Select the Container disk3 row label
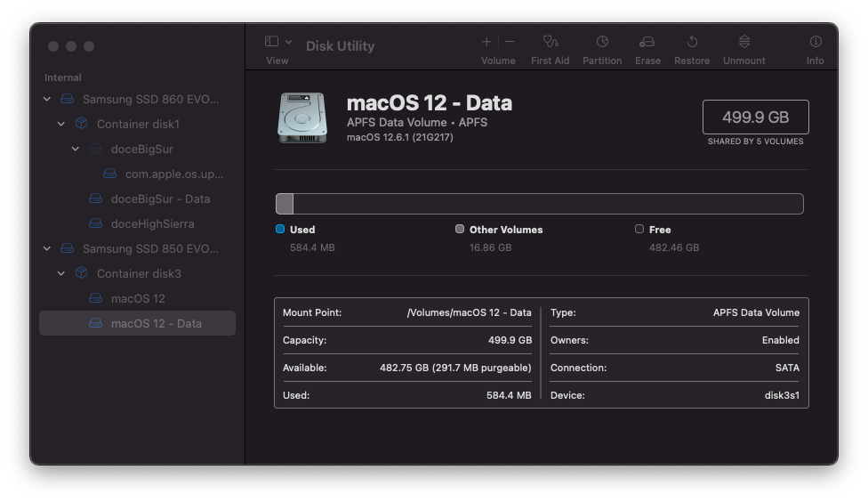This screenshot has width=868, height=502. pos(139,274)
